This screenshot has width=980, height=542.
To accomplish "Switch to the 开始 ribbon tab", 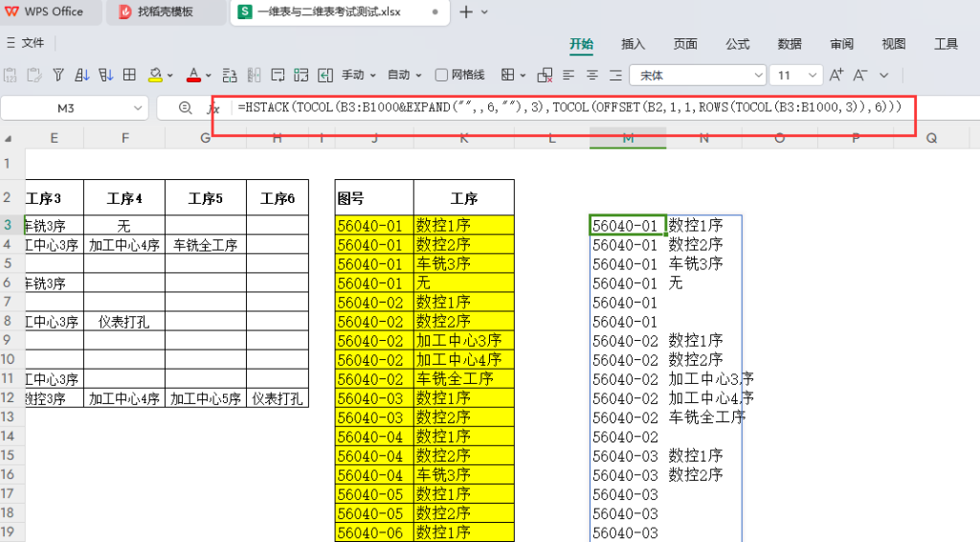I will click(581, 44).
